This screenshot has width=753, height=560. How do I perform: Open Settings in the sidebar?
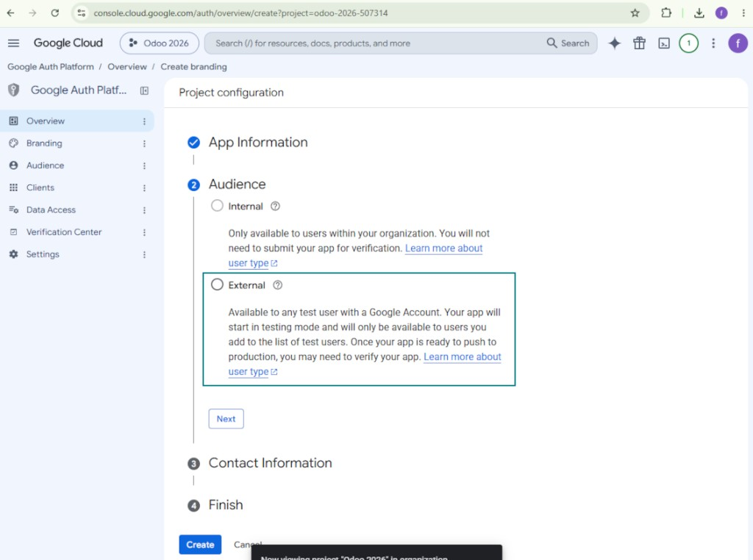tap(76, 254)
